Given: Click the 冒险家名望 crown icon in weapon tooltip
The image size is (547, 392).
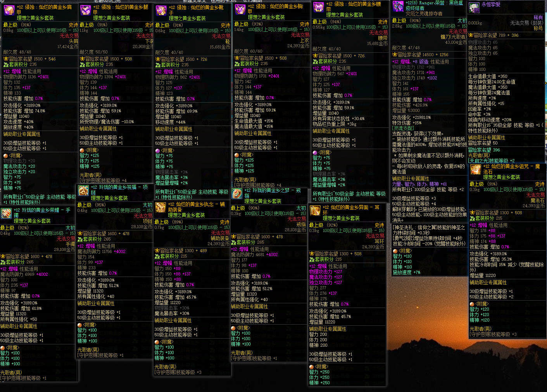Looking at the screenshot, I should pos(395,55).
